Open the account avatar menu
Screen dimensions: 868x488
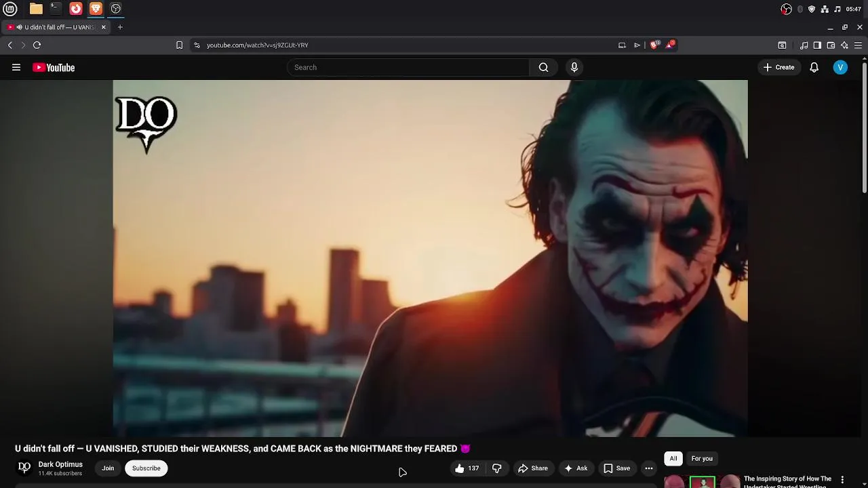pos(840,67)
